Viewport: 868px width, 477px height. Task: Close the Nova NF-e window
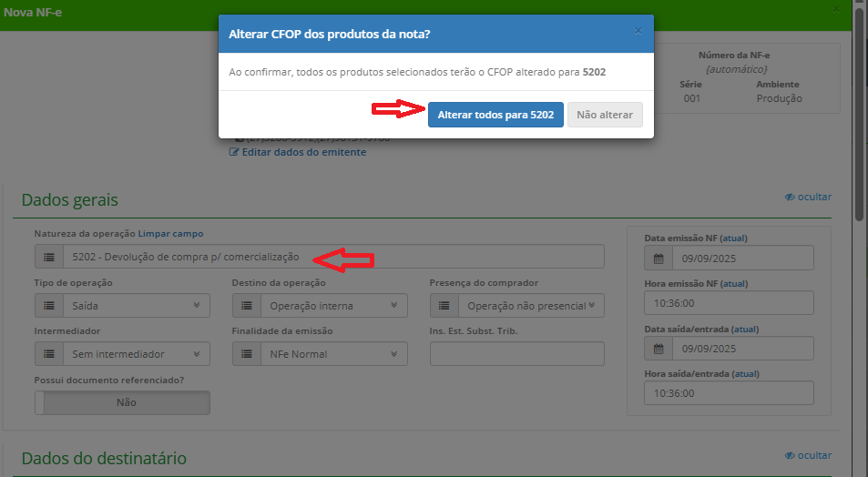[x=836, y=9]
